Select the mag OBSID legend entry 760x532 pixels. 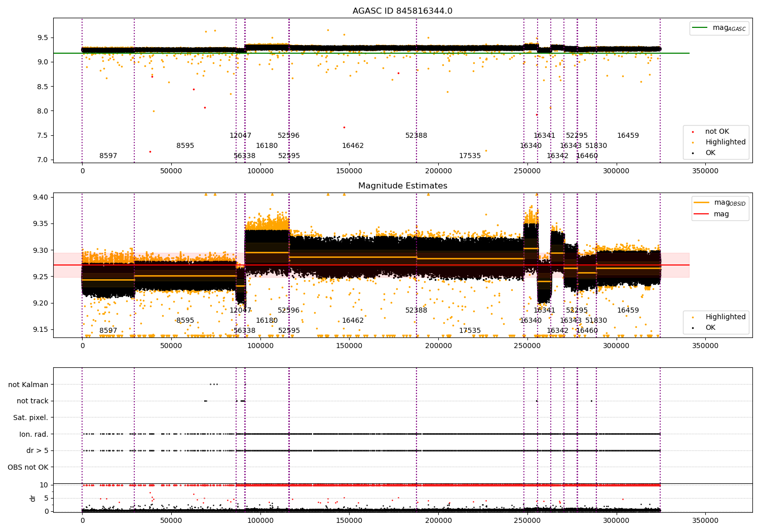(720, 203)
